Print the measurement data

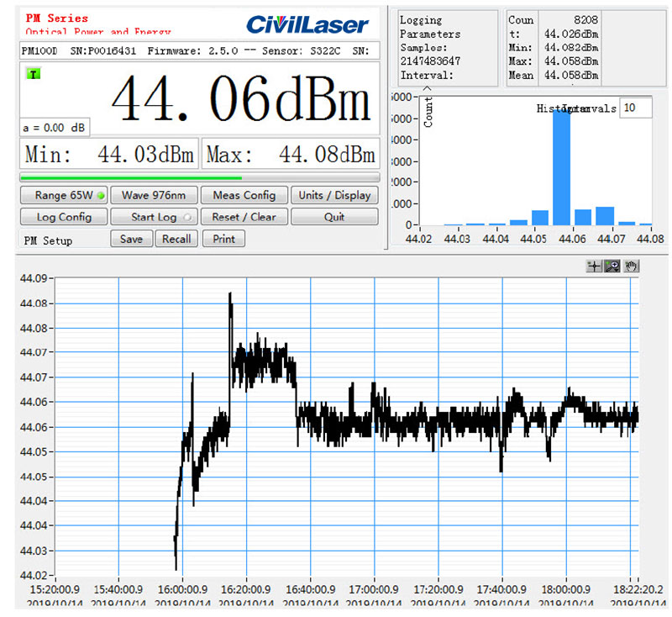click(223, 239)
